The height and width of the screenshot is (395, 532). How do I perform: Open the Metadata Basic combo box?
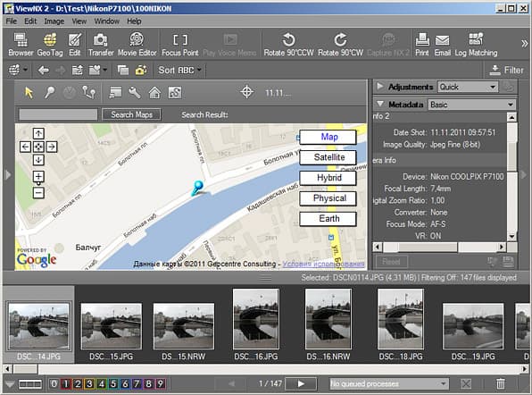[472, 105]
